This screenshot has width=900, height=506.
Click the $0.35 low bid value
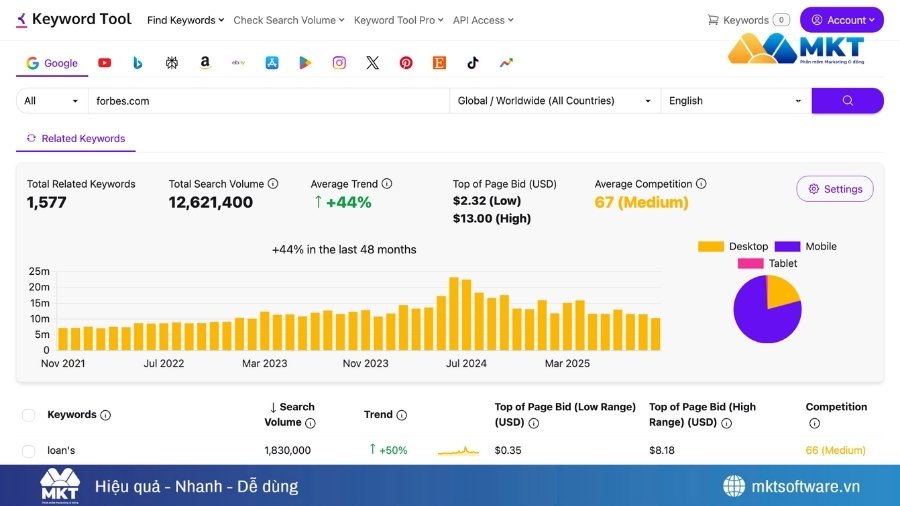(508, 450)
